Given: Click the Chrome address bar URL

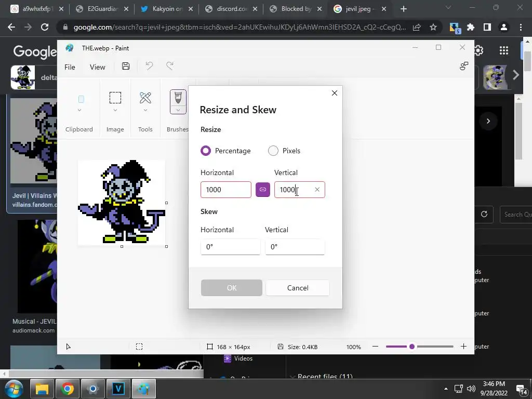Looking at the screenshot, I should [x=240, y=27].
